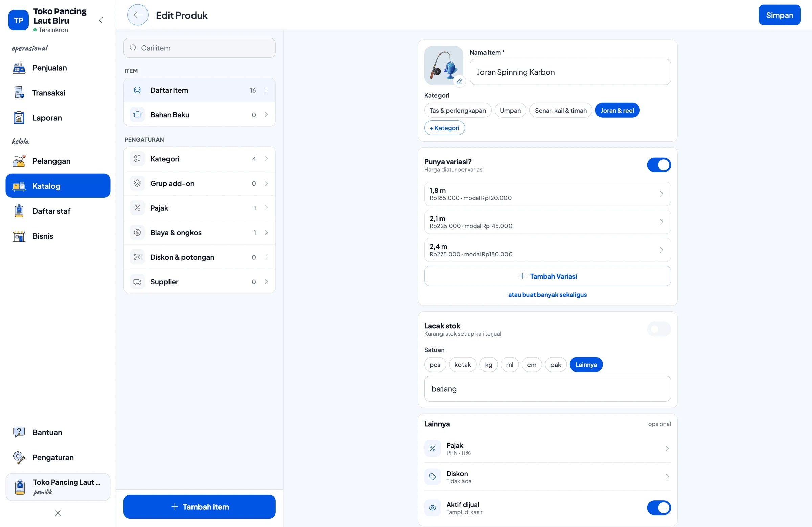Turn off the Punya variasi switch
This screenshot has width=812, height=527.
pos(658,165)
